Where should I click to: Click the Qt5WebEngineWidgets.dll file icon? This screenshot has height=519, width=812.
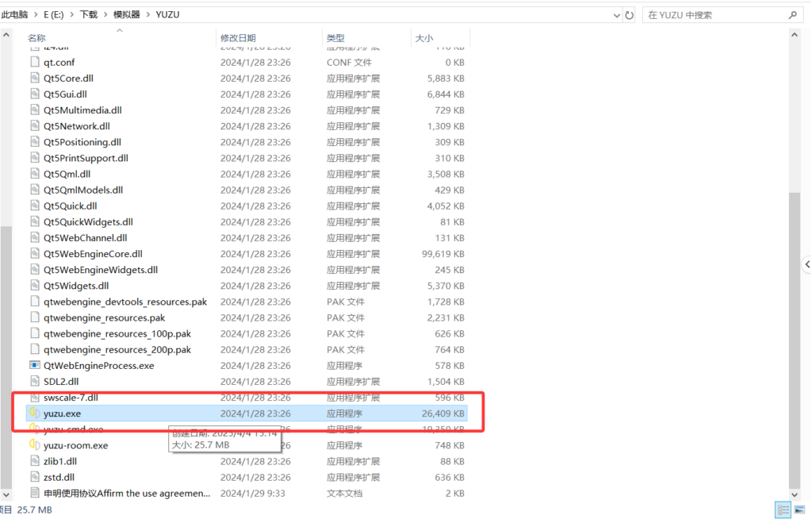[x=35, y=270]
